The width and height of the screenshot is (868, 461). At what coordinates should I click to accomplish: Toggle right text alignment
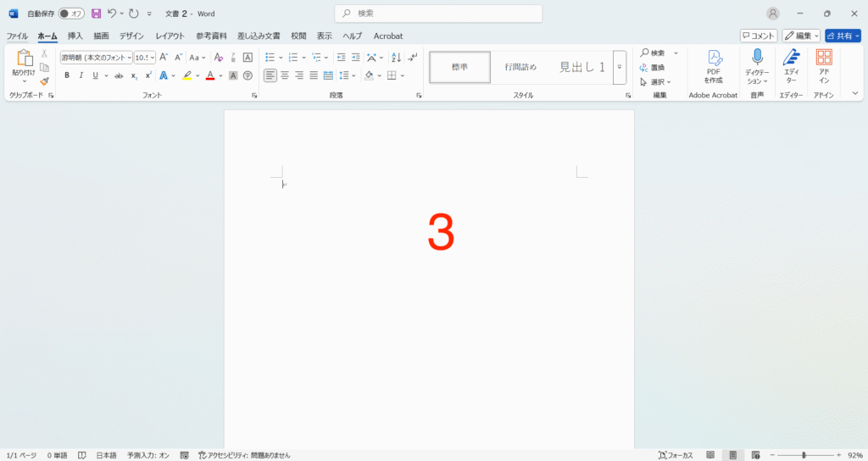tap(299, 75)
